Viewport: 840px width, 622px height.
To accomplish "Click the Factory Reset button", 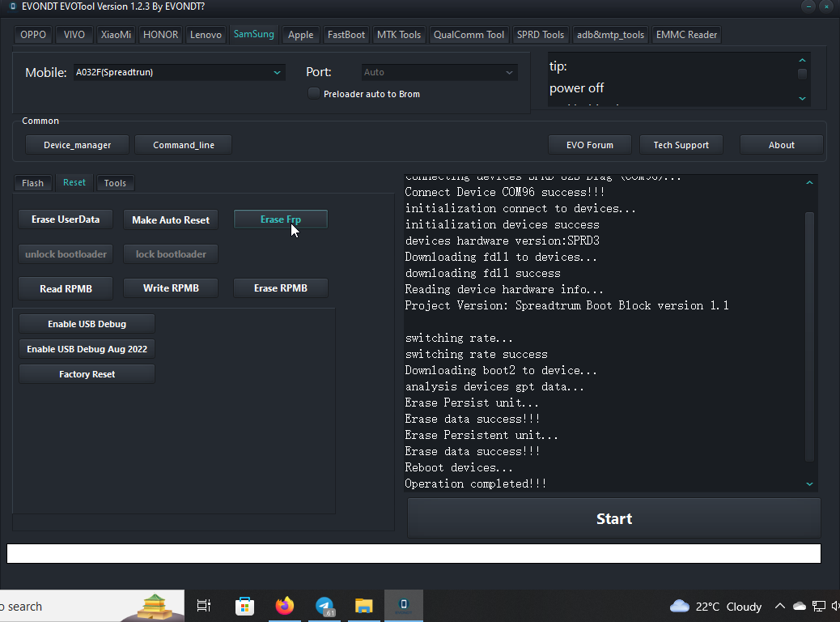I will tap(87, 374).
